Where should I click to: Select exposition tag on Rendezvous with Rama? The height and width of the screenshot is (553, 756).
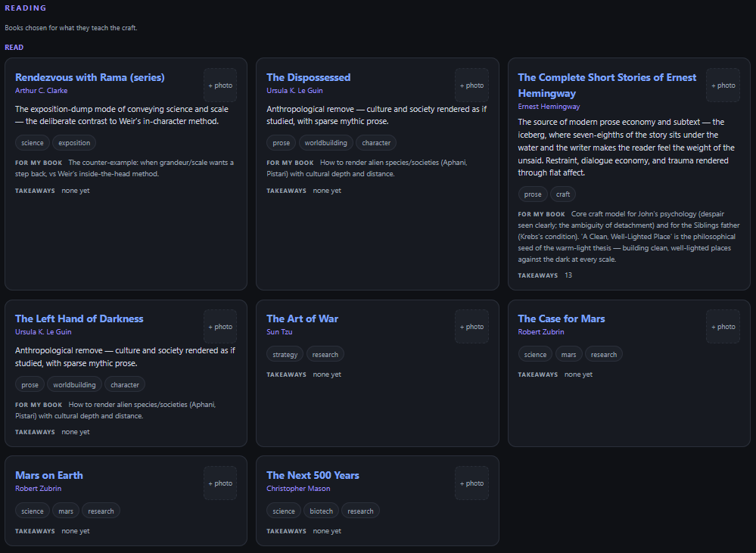click(x=74, y=143)
